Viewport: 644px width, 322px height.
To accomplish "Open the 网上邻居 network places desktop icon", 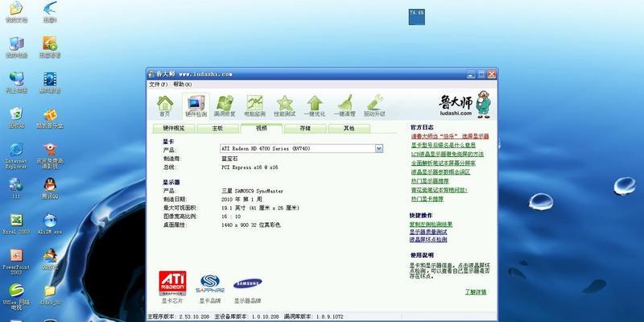I will (16, 83).
